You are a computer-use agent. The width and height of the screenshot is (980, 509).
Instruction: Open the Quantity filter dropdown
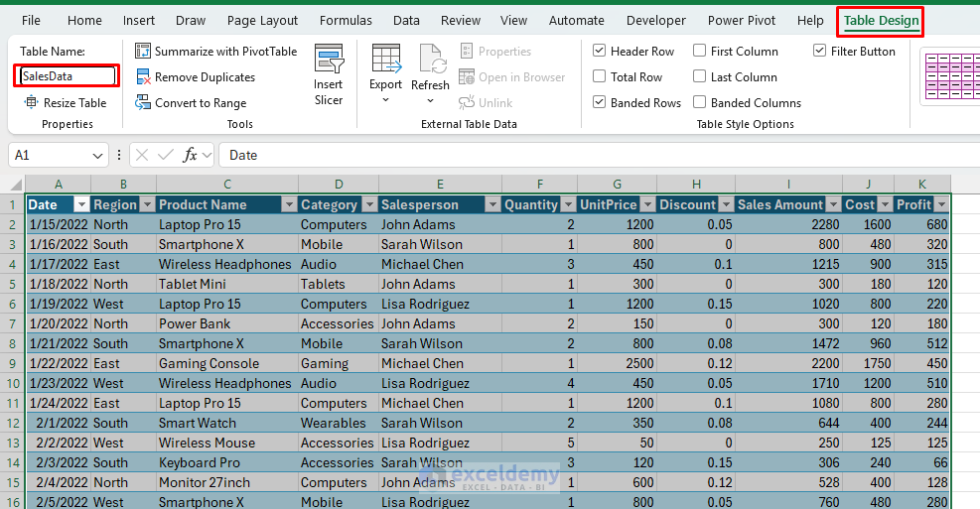tap(568, 204)
